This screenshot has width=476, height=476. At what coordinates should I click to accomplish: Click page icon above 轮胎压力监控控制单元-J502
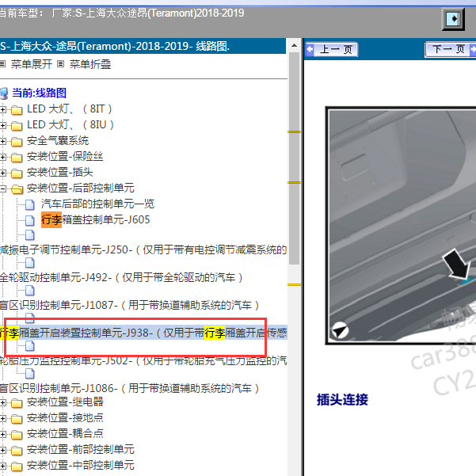coord(30,346)
